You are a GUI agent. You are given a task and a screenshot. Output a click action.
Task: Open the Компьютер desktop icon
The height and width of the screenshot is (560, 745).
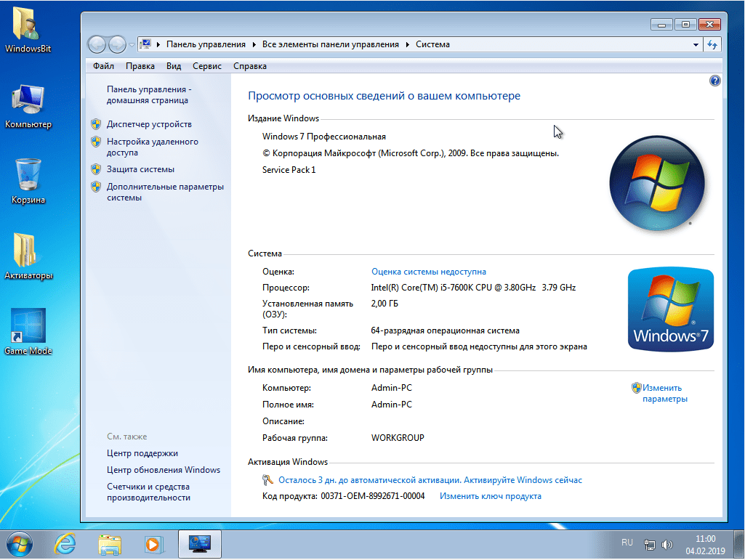click(x=28, y=105)
